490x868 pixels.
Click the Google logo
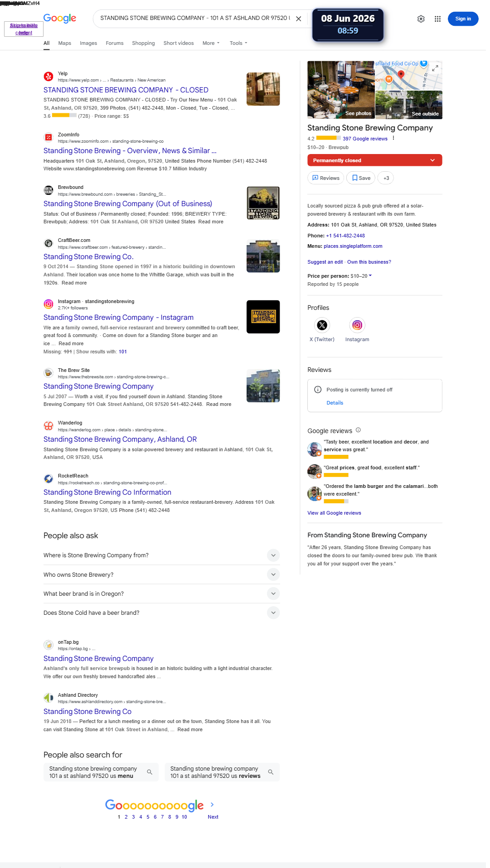coord(60,18)
